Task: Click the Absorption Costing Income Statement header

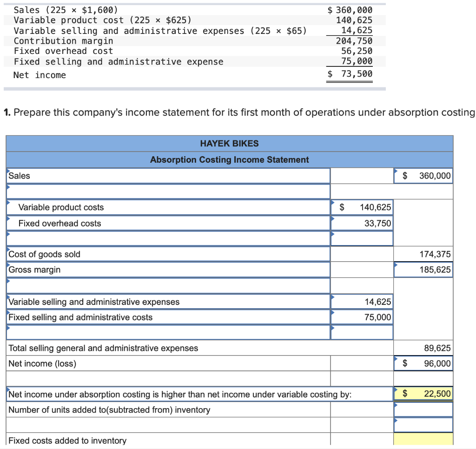Action: click(x=229, y=159)
